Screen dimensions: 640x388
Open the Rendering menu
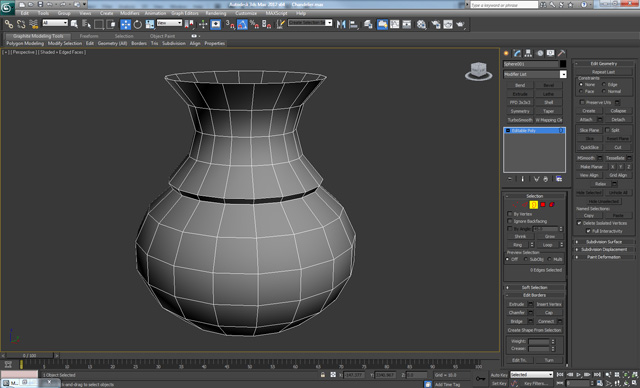[216, 13]
